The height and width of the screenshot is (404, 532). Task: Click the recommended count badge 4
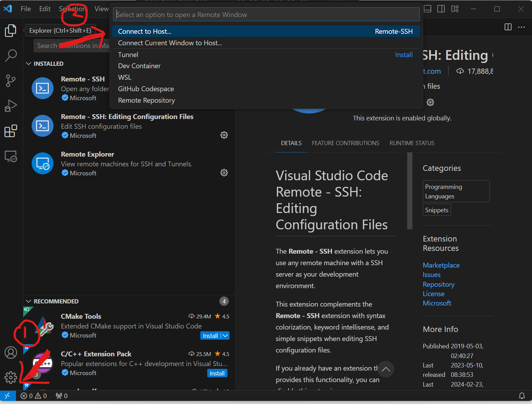click(x=224, y=301)
